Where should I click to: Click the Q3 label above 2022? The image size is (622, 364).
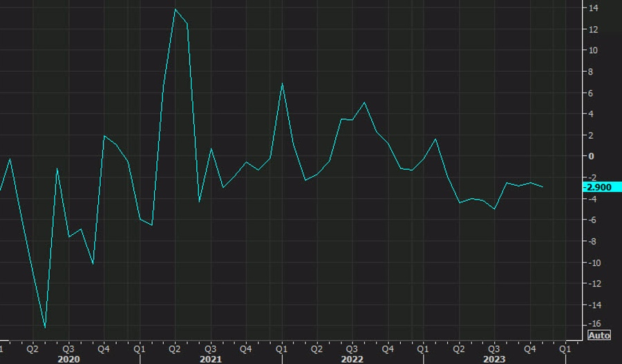point(352,349)
